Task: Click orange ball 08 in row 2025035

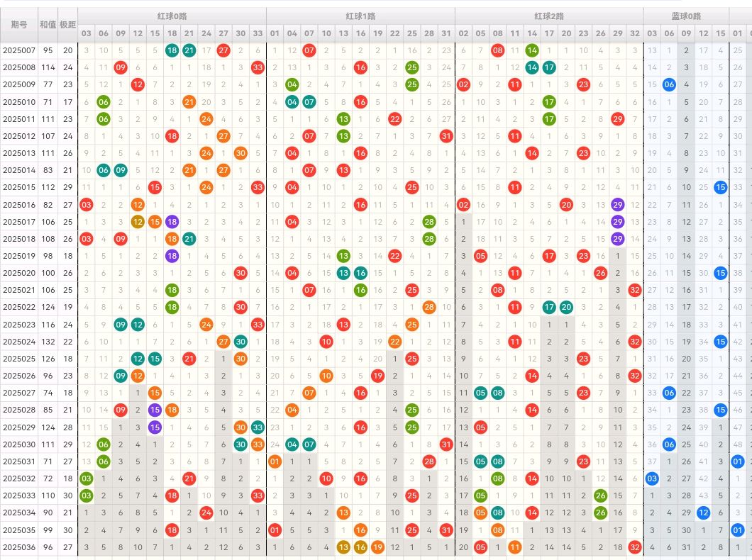Action: [498, 530]
